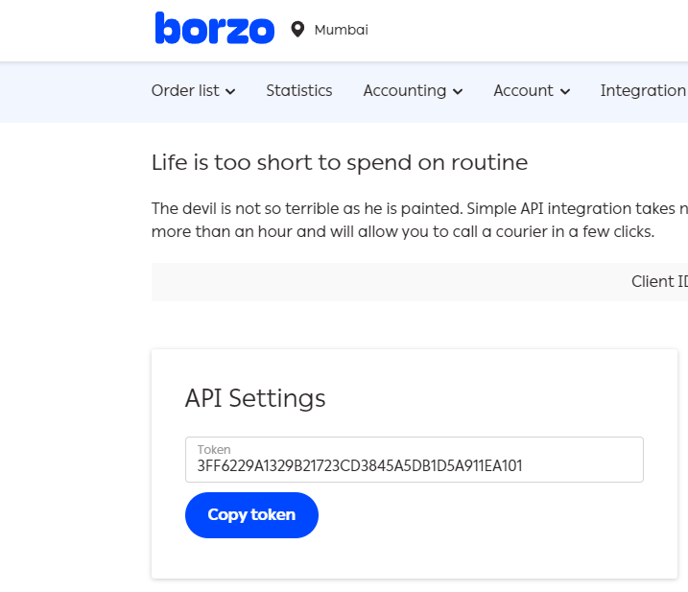Click the Copy token button
Screen dimensions: 688x592
[251, 515]
